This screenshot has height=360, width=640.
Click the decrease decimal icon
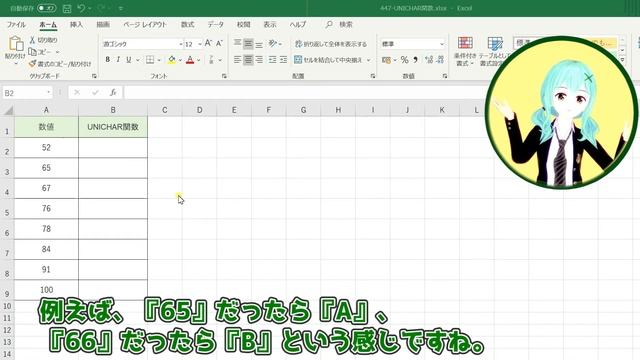440,60
